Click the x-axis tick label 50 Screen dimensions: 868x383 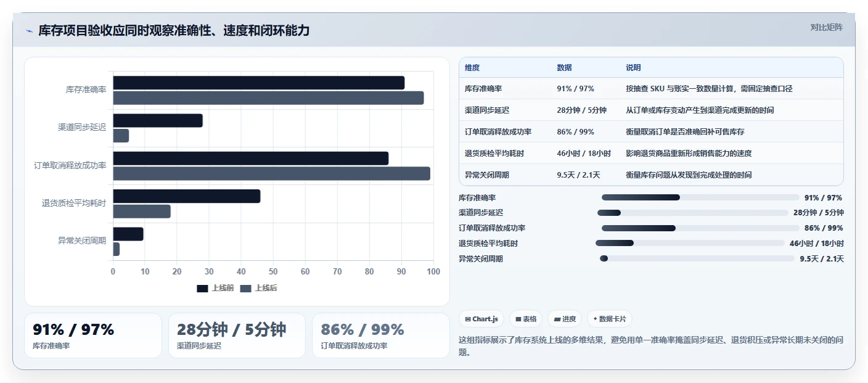click(273, 271)
